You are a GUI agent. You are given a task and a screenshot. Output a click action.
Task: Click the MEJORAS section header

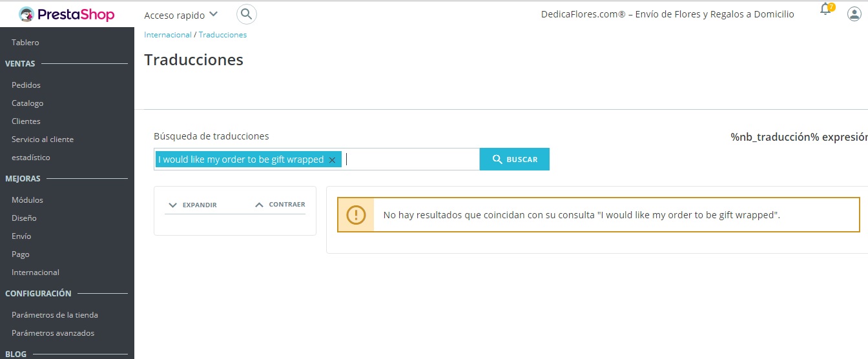point(23,179)
